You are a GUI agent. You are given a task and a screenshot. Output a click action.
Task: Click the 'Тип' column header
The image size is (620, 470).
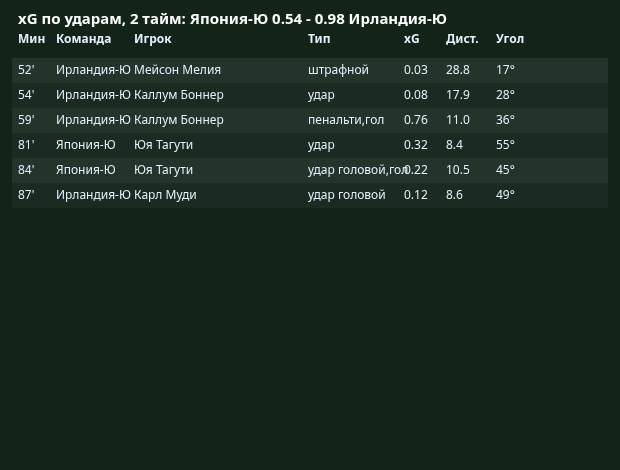319,39
